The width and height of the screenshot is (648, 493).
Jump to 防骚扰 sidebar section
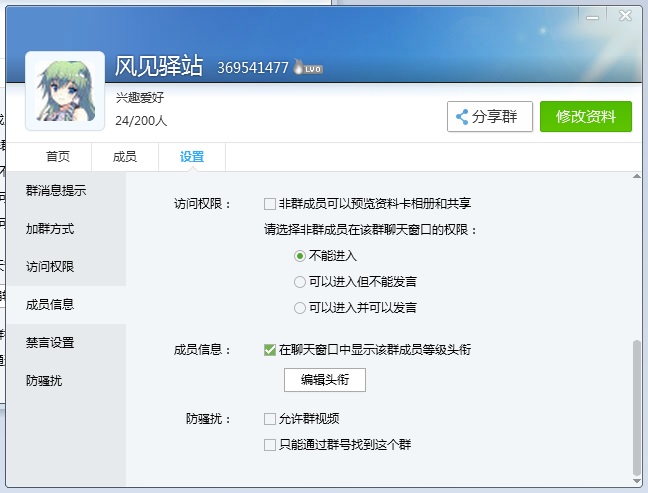point(66,381)
